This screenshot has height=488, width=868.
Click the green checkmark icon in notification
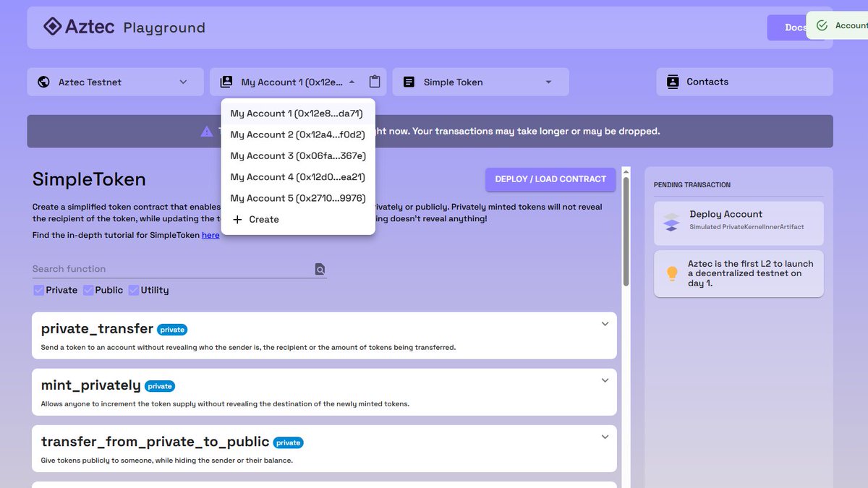coord(821,26)
